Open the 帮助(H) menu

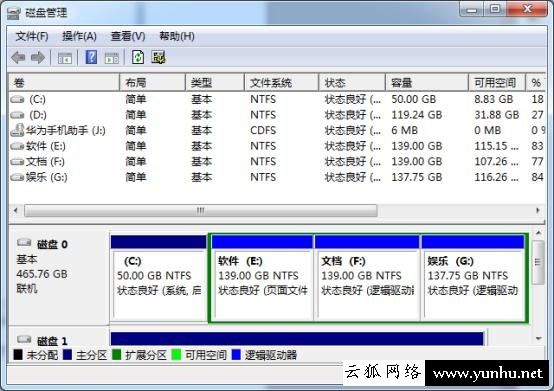177,36
